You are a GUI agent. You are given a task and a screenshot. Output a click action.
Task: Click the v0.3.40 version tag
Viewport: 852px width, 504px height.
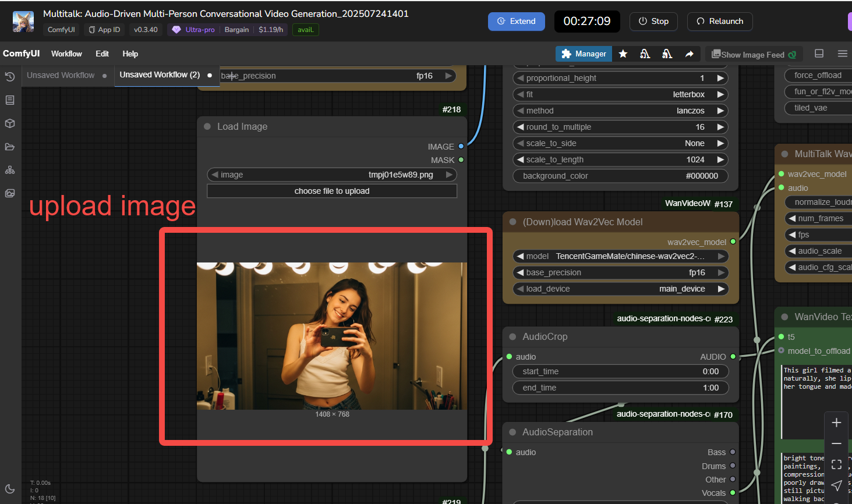coord(146,30)
